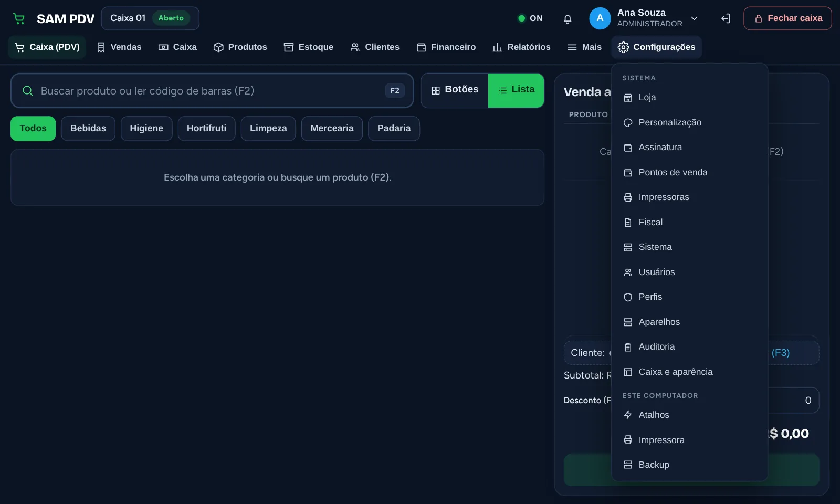Click the SAM PDV cart logo
This screenshot has width=840, height=504.
pos(19,19)
